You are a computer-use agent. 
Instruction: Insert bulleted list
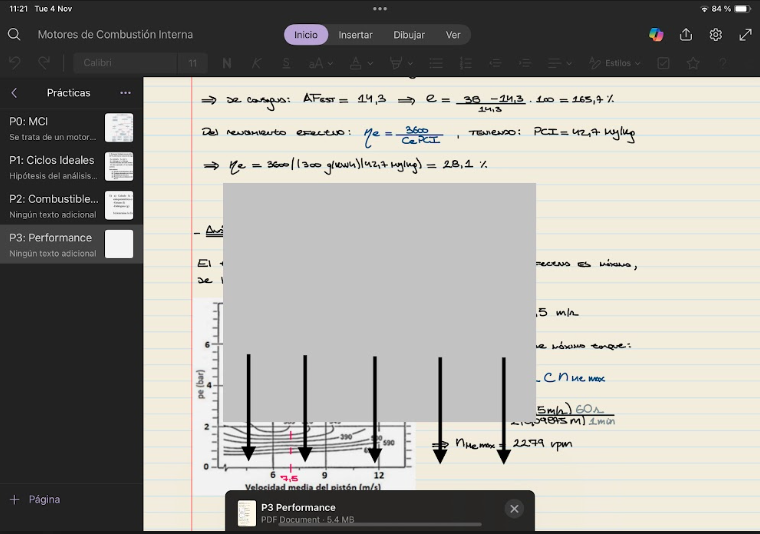coord(436,63)
